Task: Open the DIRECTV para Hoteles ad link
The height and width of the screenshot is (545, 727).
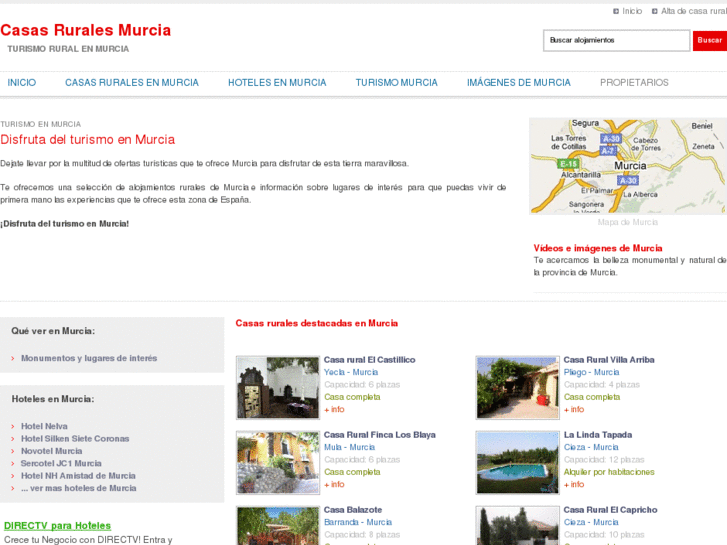Action: 57,526
